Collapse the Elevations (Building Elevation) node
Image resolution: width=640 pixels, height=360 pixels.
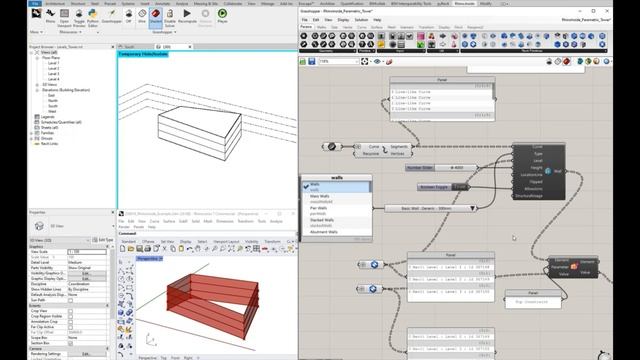[x=37, y=90]
